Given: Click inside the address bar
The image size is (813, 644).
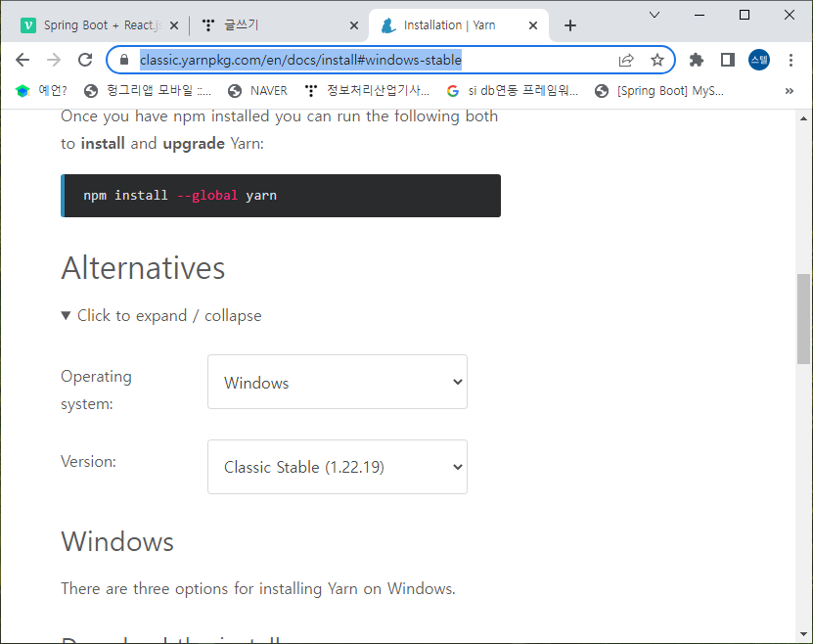Looking at the screenshot, I should click(x=342, y=60).
